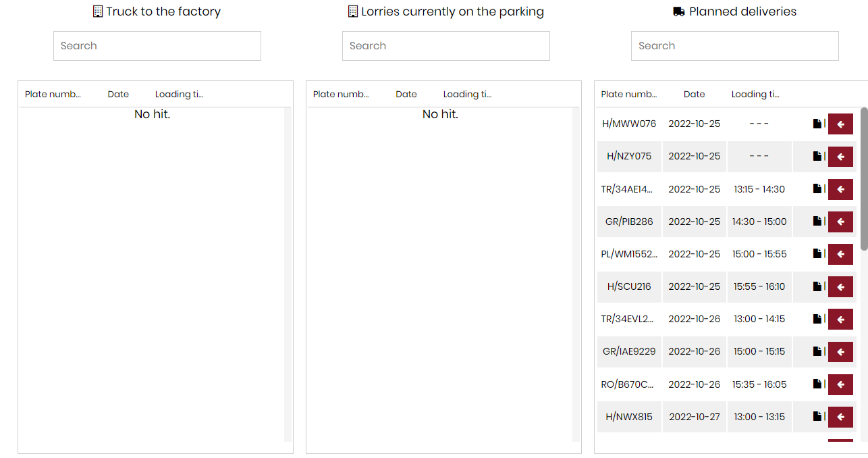
Task: Click the Lorries on the parking search box
Action: click(445, 46)
